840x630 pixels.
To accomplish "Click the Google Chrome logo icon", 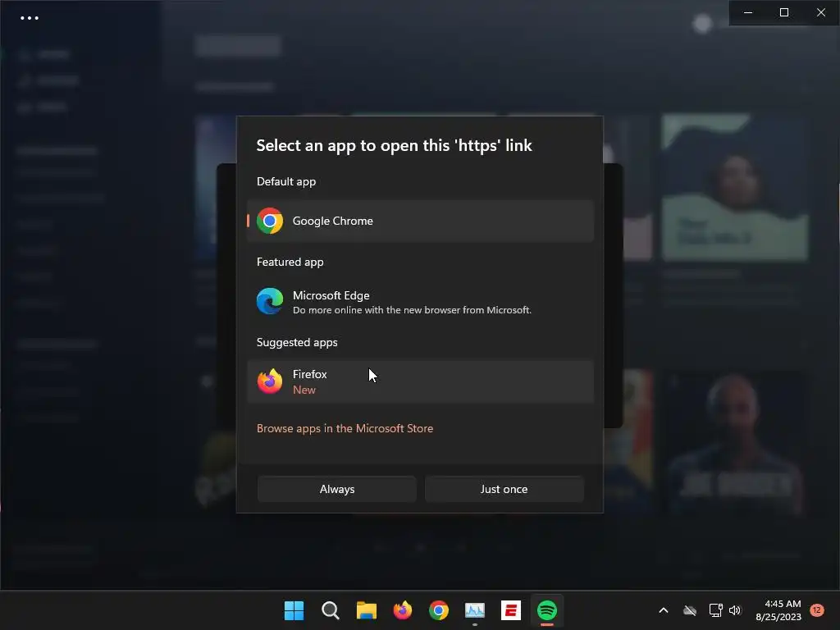I will click(269, 221).
